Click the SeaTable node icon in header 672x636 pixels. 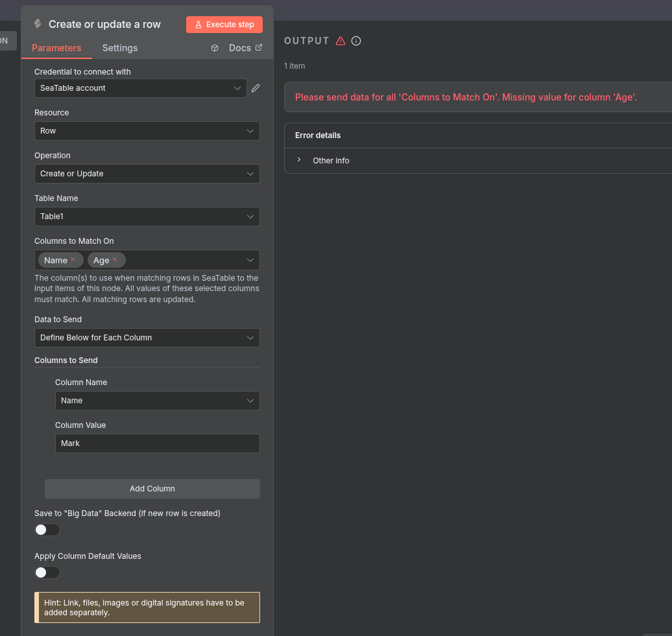point(38,24)
